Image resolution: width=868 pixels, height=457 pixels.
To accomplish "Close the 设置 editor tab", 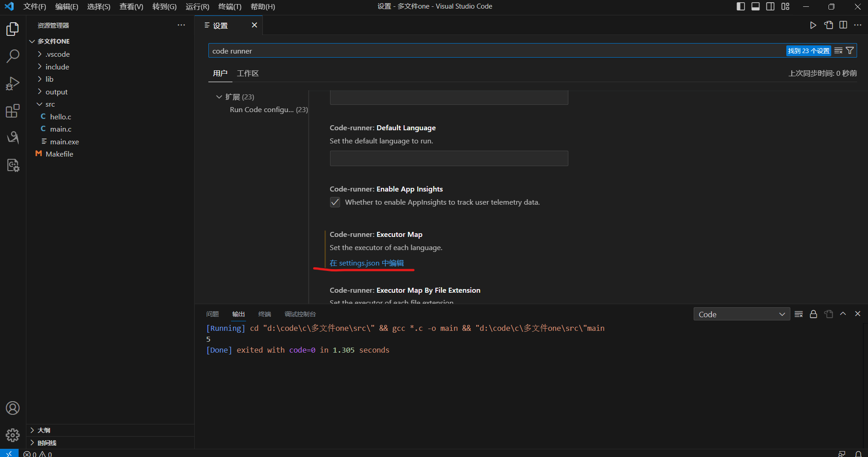I will (x=254, y=25).
